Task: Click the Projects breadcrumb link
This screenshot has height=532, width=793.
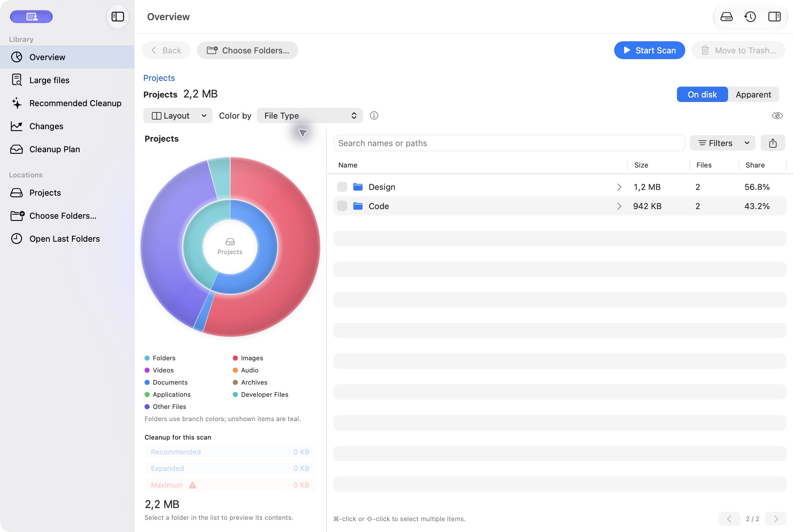Action: click(159, 78)
